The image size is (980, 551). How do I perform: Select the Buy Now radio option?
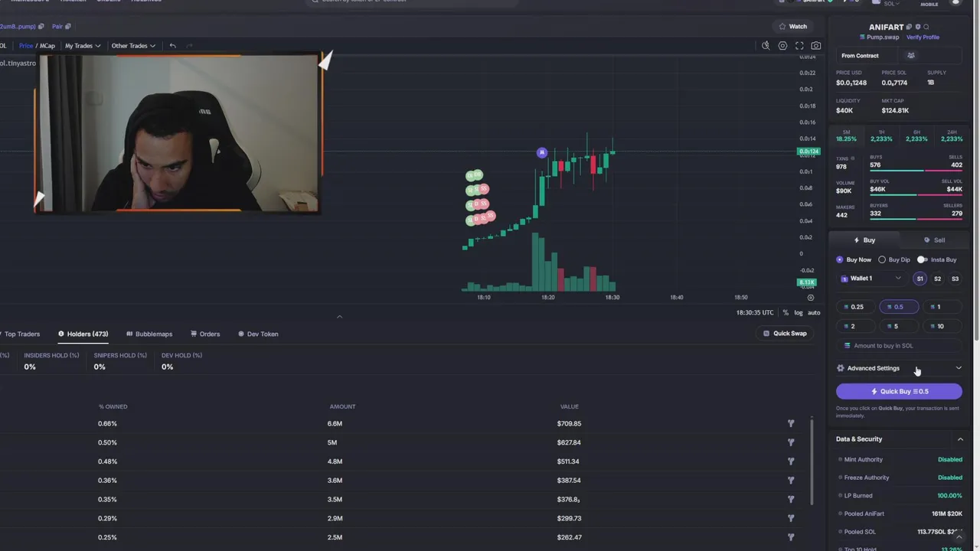840,260
